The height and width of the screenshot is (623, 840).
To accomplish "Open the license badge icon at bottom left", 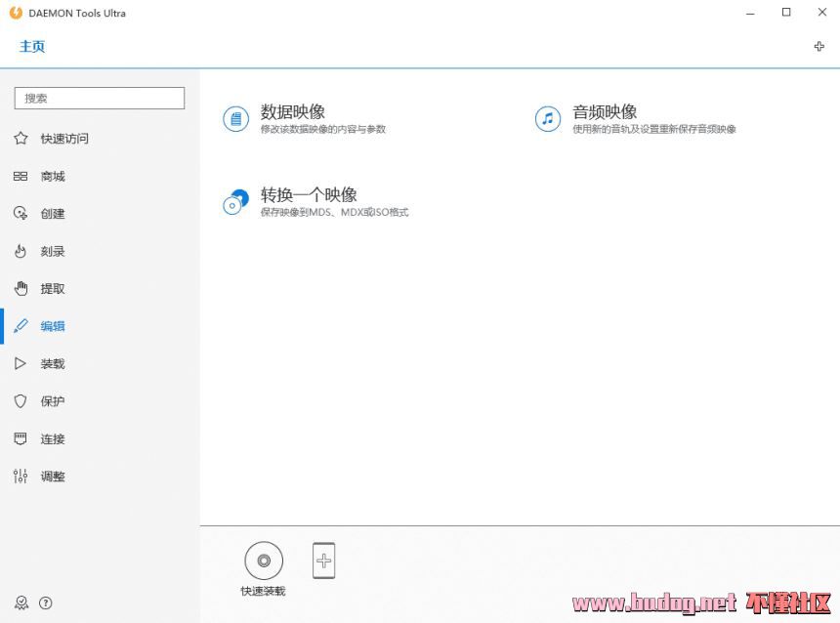I will [21, 603].
